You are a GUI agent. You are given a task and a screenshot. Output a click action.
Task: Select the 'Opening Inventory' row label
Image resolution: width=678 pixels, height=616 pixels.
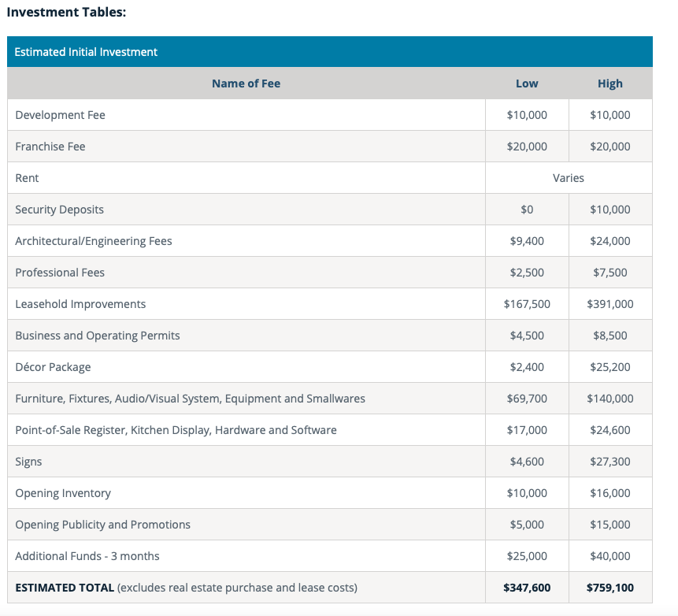(63, 493)
